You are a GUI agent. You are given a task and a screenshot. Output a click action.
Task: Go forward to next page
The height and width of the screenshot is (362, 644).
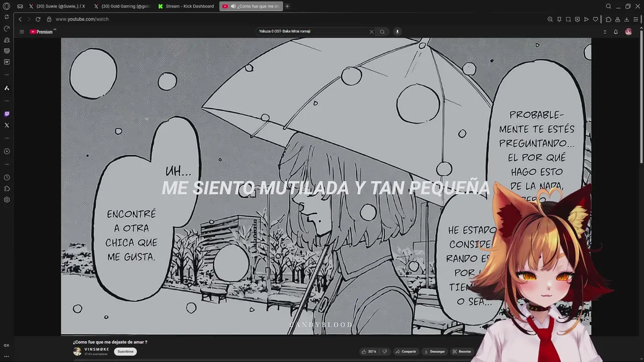29,19
